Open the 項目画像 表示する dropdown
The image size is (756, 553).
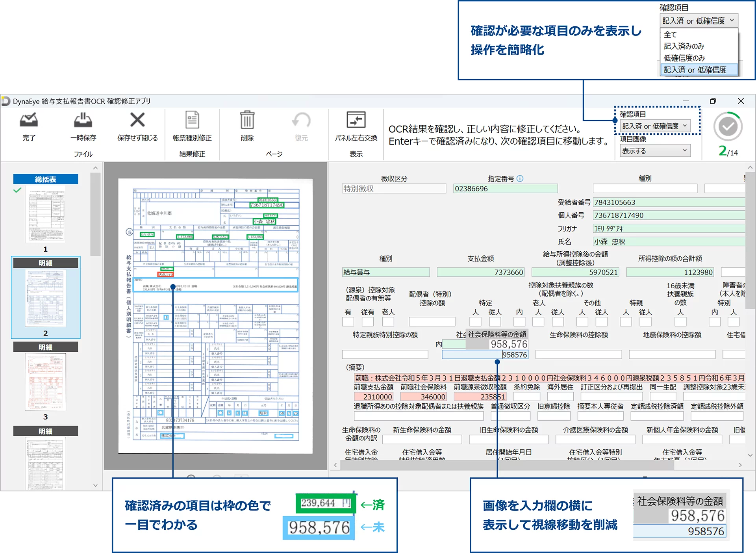click(654, 150)
